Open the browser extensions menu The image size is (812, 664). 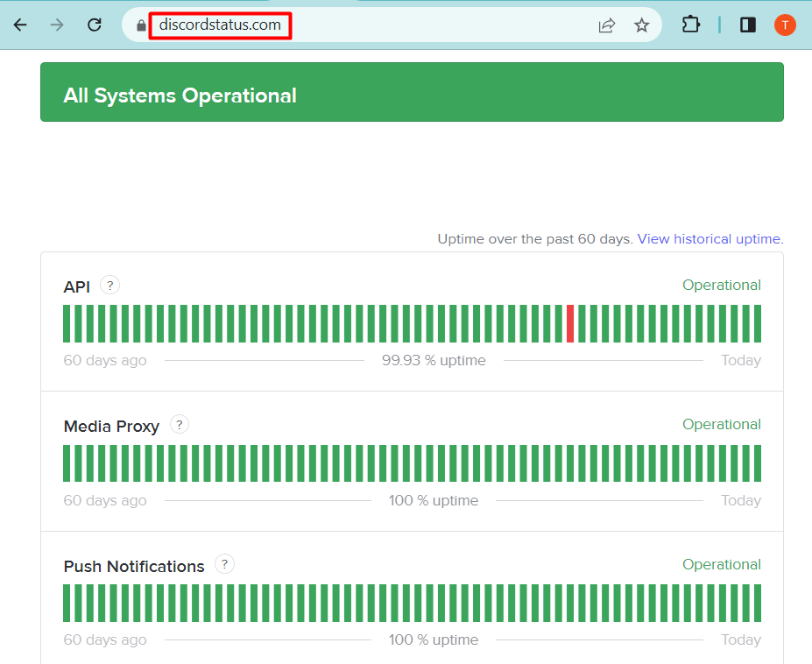691,25
